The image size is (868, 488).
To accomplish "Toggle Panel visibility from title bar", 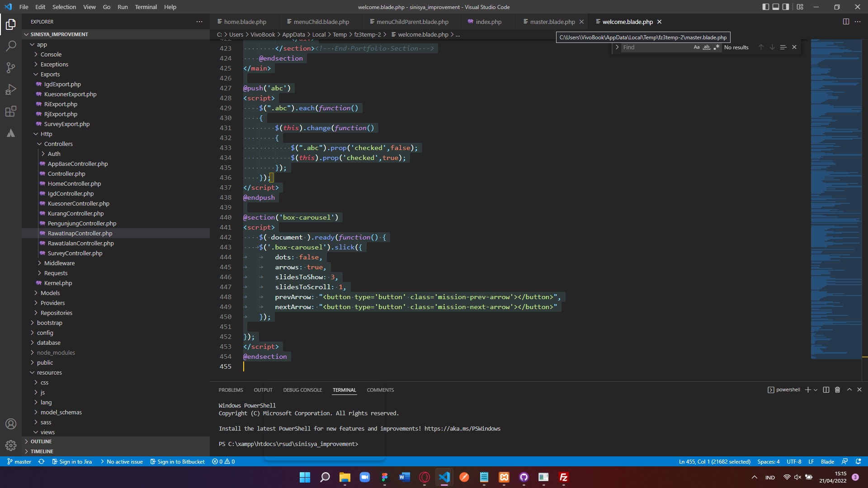I will click(x=776, y=7).
